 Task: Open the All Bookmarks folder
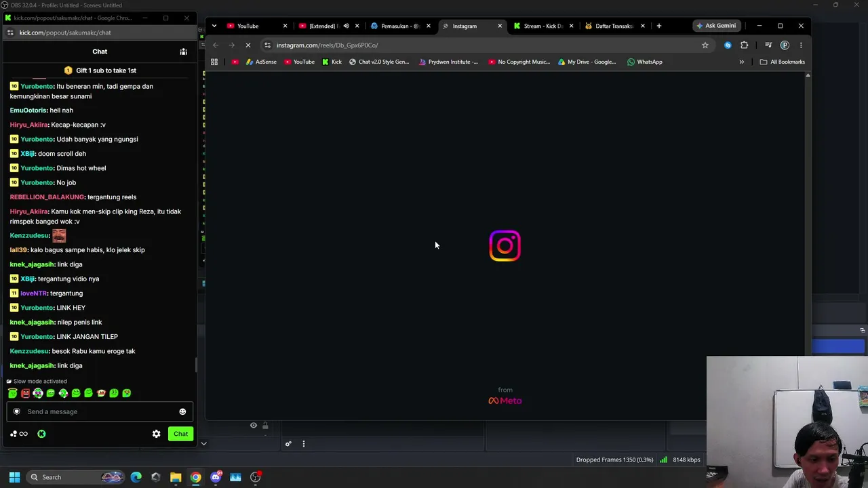point(782,62)
